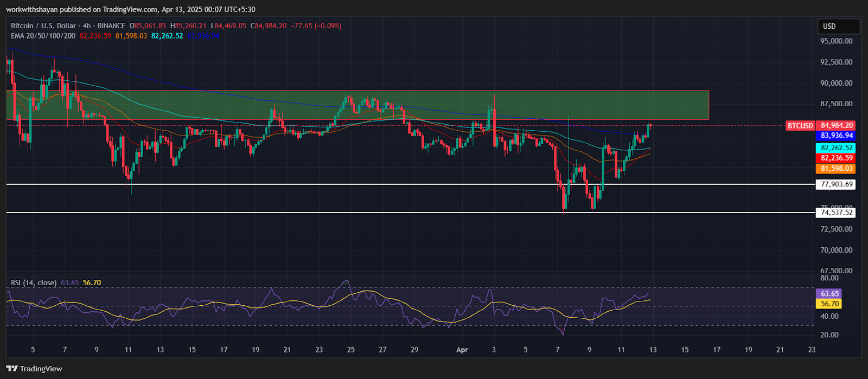Click the orange 81,598.03 EMA label

837,169
